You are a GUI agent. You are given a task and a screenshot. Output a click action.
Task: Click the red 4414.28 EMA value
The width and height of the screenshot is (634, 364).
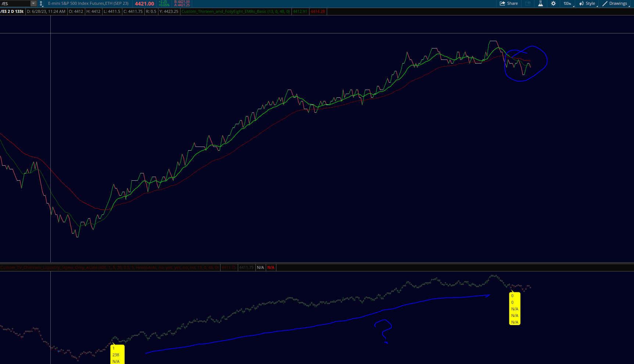click(x=318, y=11)
